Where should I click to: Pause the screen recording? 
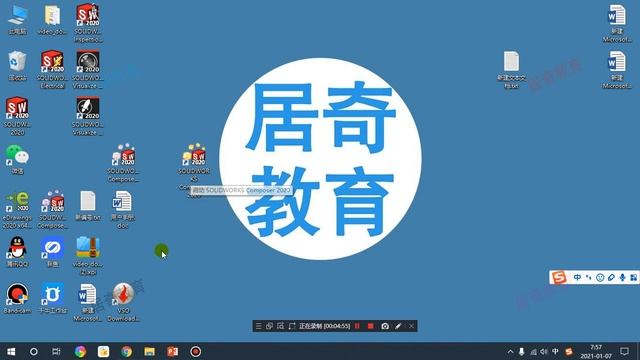coord(357,326)
